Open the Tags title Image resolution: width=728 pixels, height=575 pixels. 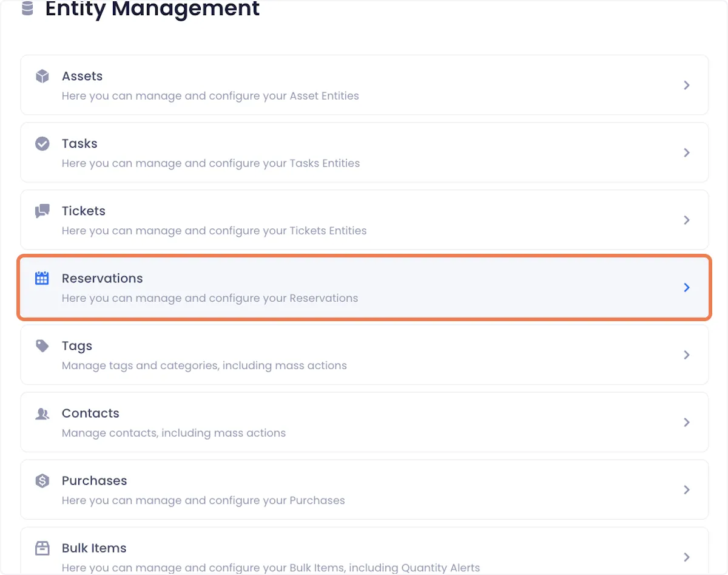[77, 346]
